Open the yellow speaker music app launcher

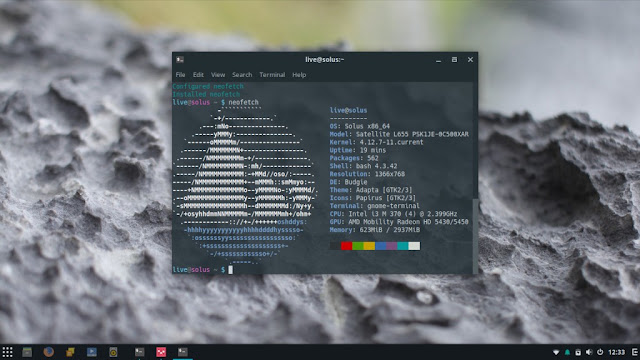113,352
